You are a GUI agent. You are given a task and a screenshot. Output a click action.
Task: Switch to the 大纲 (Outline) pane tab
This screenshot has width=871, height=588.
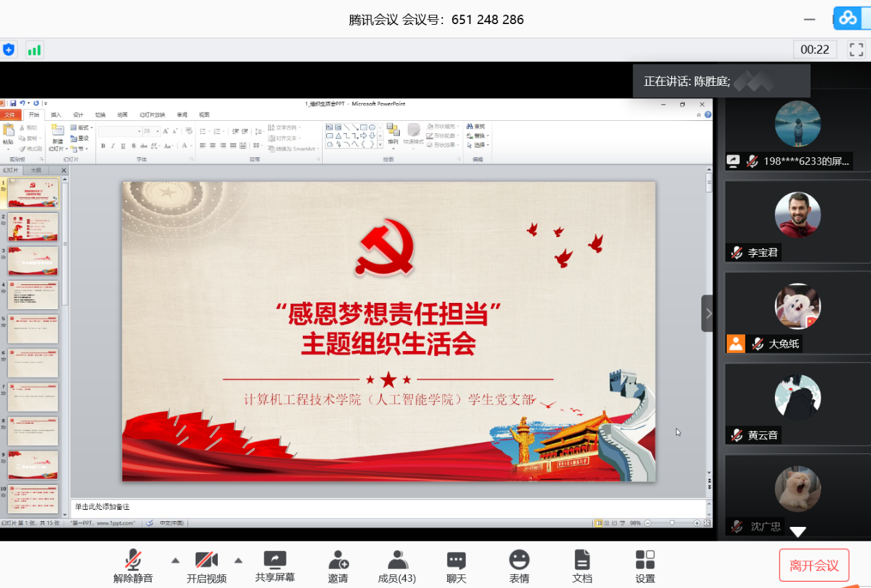pos(36,170)
